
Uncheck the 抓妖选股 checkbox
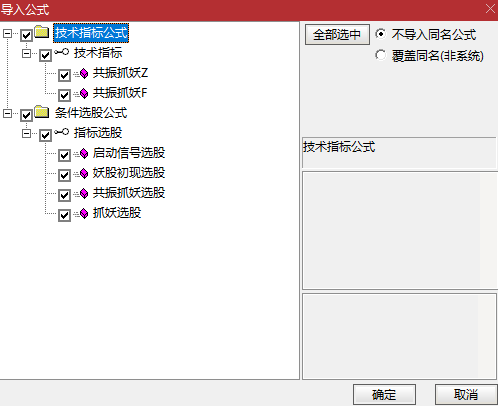coord(64,215)
